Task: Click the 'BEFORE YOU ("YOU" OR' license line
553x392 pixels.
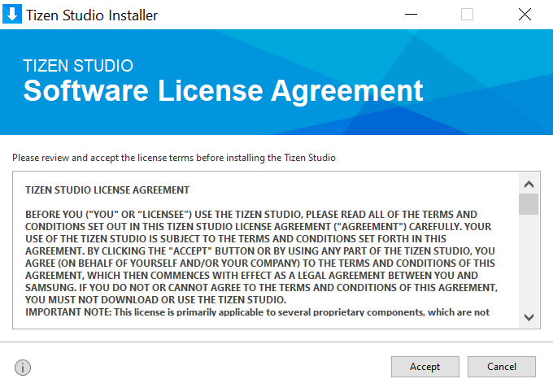Action: click(x=251, y=215)
